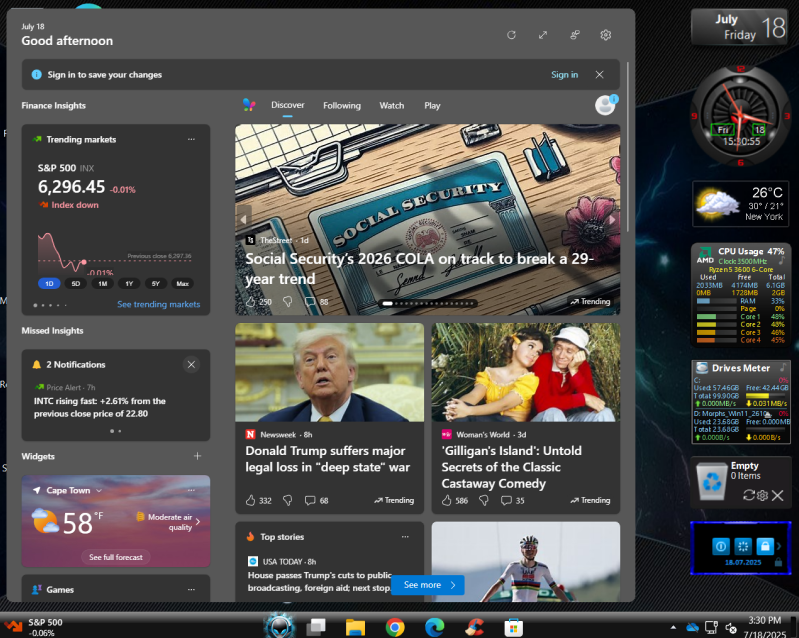799x638 pixels.
Task: Open weather widget options menu
Action: pos(191,490)
